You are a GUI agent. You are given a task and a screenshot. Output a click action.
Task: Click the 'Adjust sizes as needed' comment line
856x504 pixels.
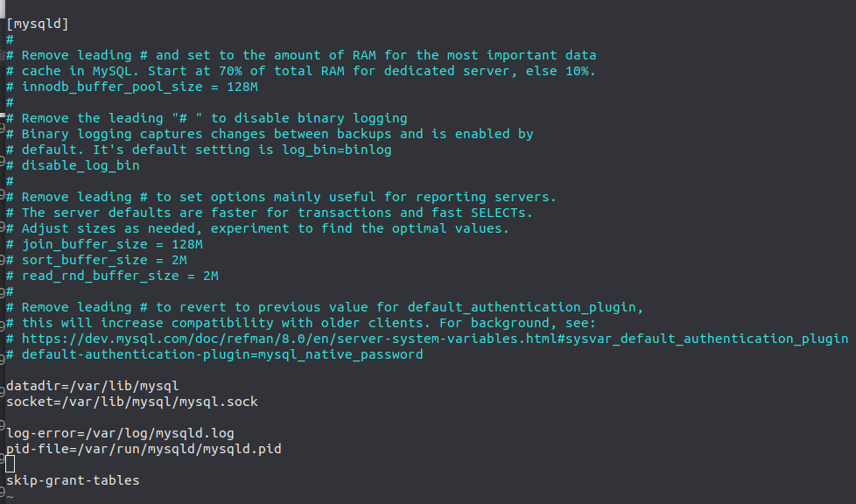pyautogui.click(x=257, y=228)
